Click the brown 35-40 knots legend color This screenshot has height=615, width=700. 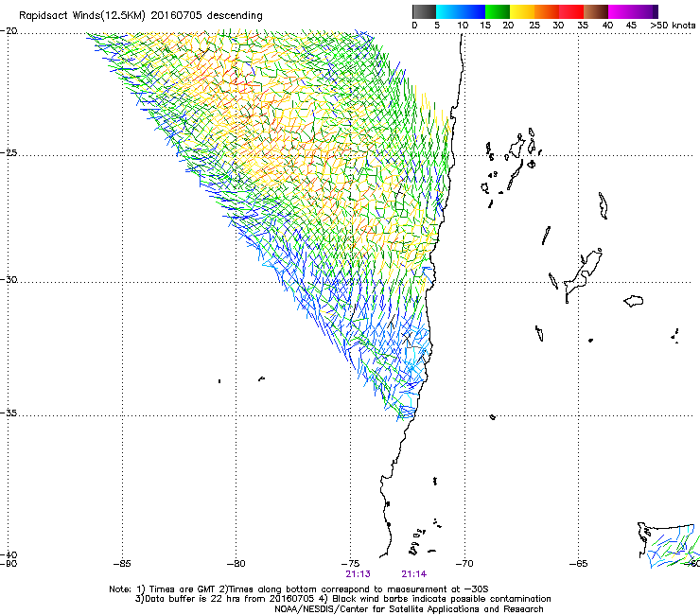point(596,11)
